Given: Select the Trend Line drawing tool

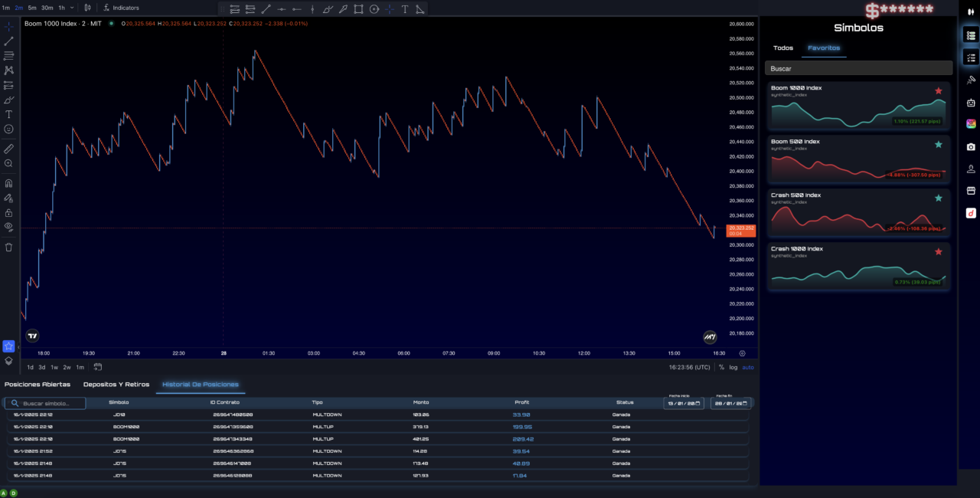Looking at the screenshot, I should (8, 42).
